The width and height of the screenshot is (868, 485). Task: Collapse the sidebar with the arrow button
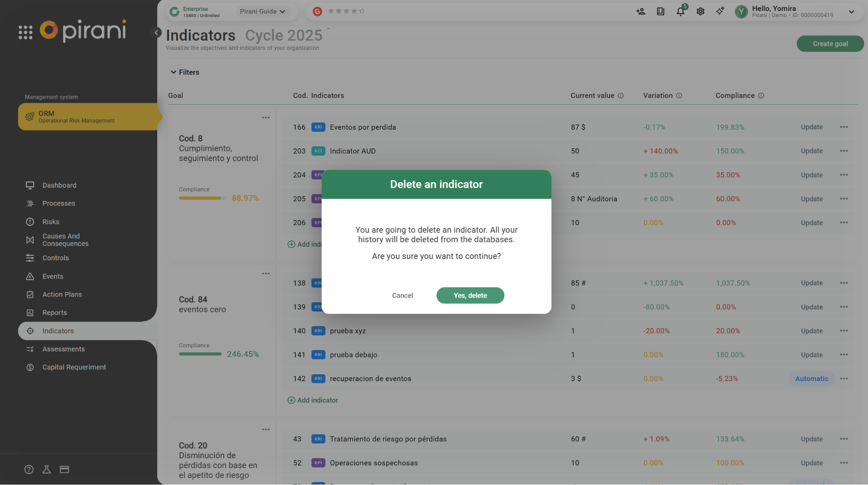[156, 33]
